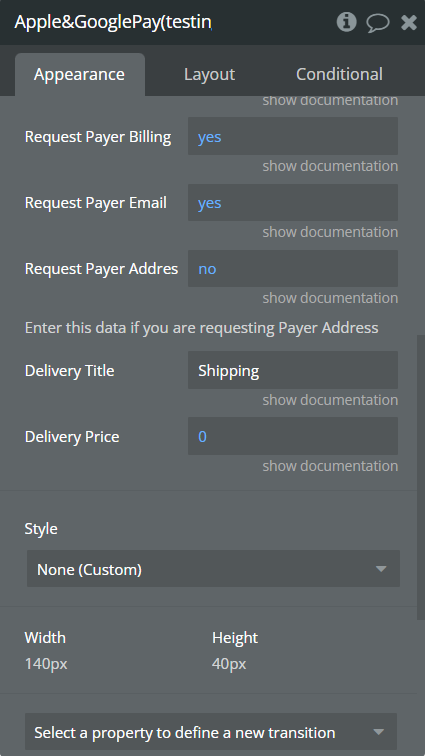Show documentation under Delivery Price
The image size is (425, 756).
click(330, 466)
